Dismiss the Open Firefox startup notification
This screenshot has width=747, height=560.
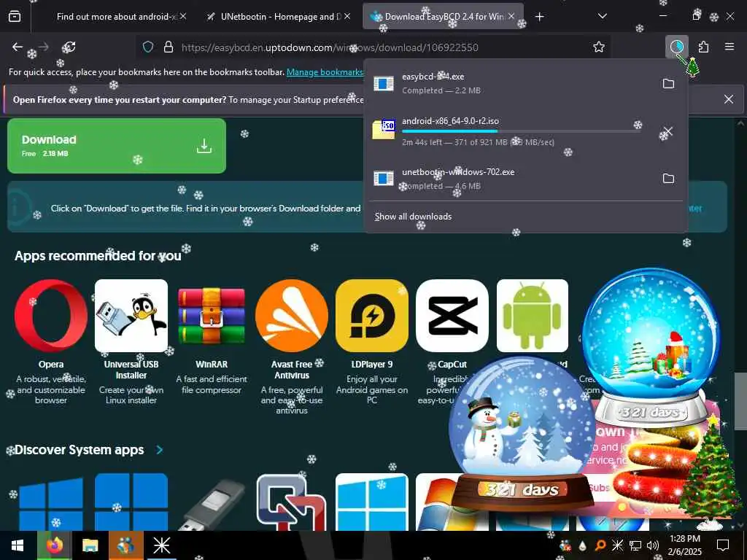click(x=729, y=99)
